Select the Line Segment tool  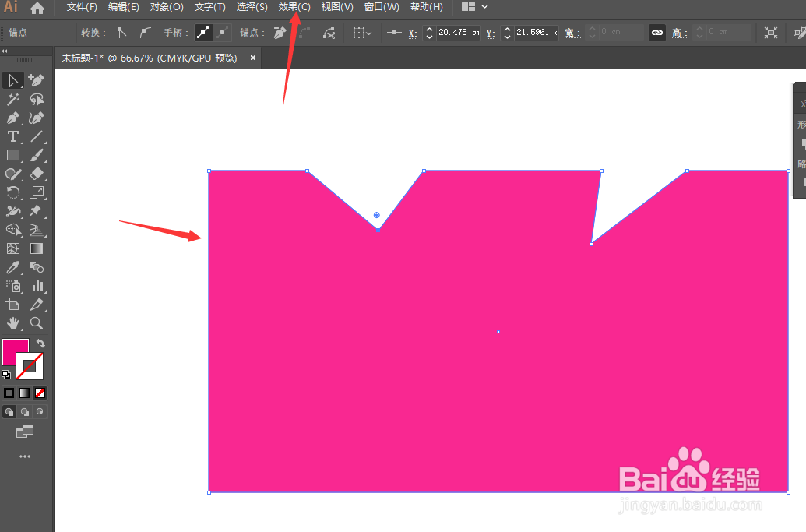(x=36, y=137)
